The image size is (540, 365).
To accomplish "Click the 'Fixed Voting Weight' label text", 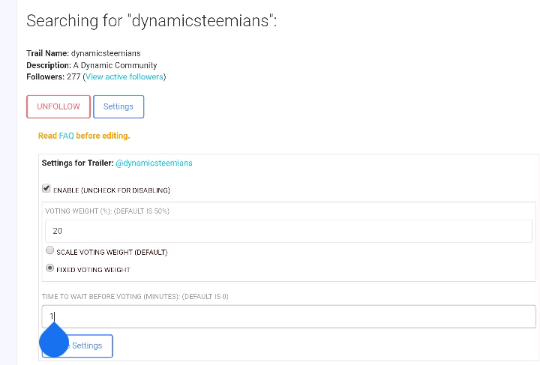I will (93, 270).
